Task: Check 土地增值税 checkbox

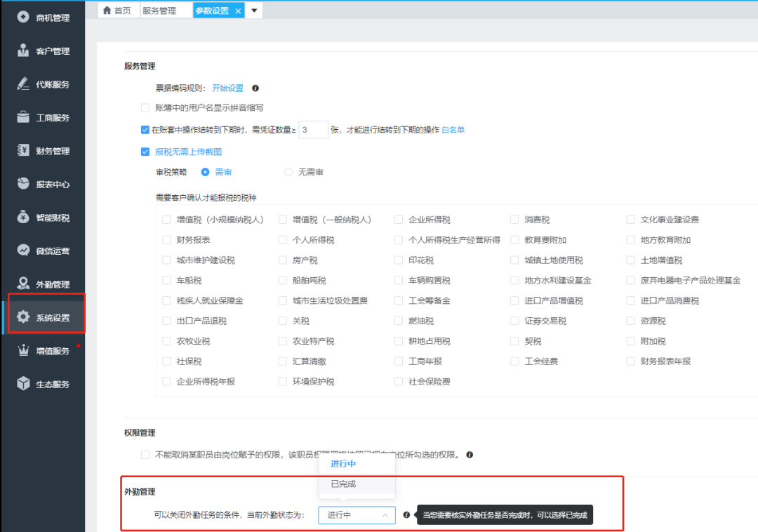Action: tap(631, 260)
